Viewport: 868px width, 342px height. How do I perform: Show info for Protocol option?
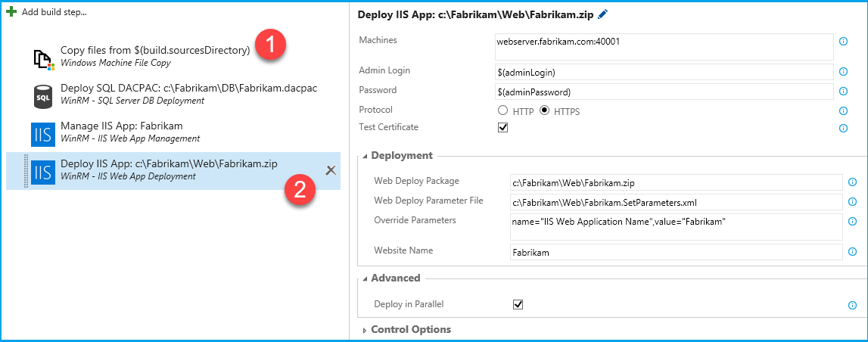click(844, 110)
